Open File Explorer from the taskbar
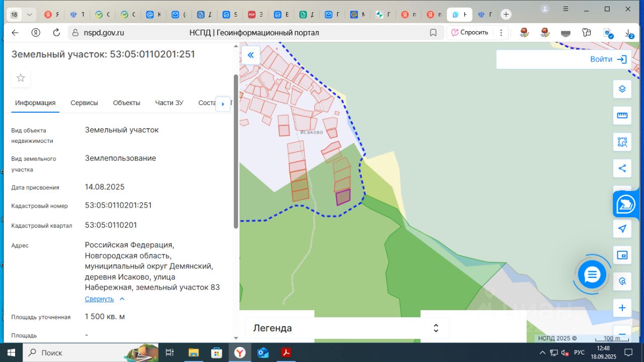Image resolution: width=644 pixels, height=362 pixels. point(193,352)
